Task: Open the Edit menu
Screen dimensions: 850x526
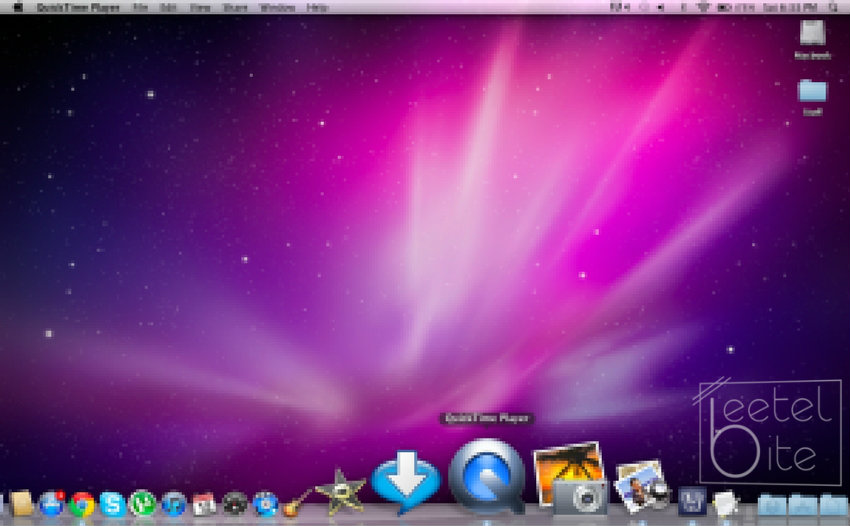Action: pos(169,8)
